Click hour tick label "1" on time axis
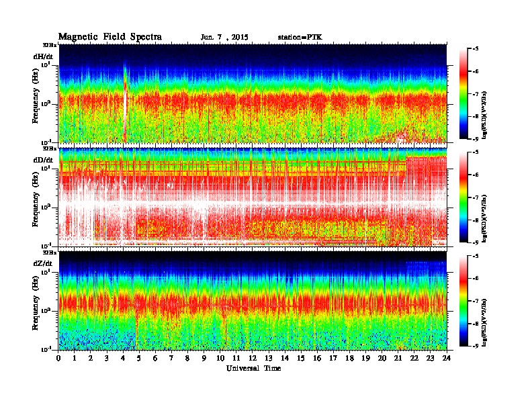 75,358
